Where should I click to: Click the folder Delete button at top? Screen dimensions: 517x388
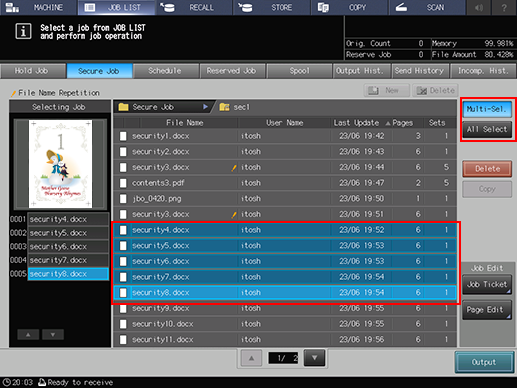click(x=435, y=90)
